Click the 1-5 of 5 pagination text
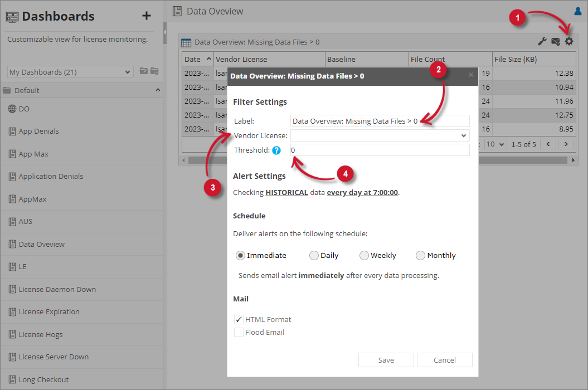Screen dimensions: 588x390 [523, 144]
